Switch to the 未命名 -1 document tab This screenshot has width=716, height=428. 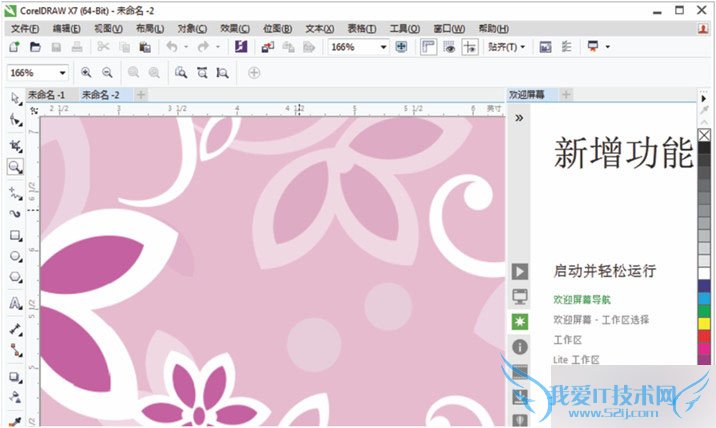47,95
